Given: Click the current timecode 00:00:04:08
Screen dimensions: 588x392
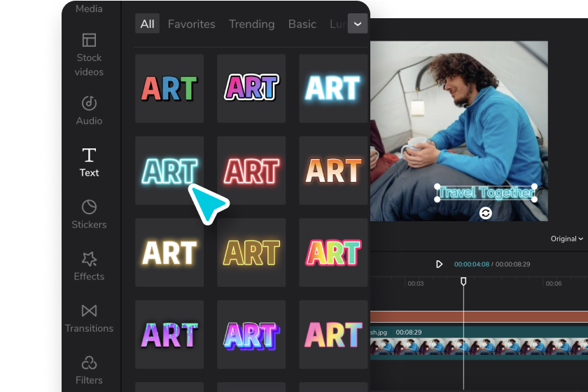Looking at the screenshot, I should (471, 264).
